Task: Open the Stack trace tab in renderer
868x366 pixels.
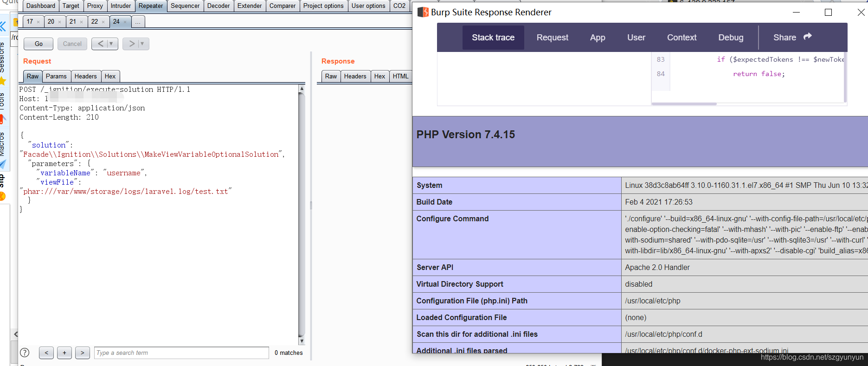Action: pos(493,38)
